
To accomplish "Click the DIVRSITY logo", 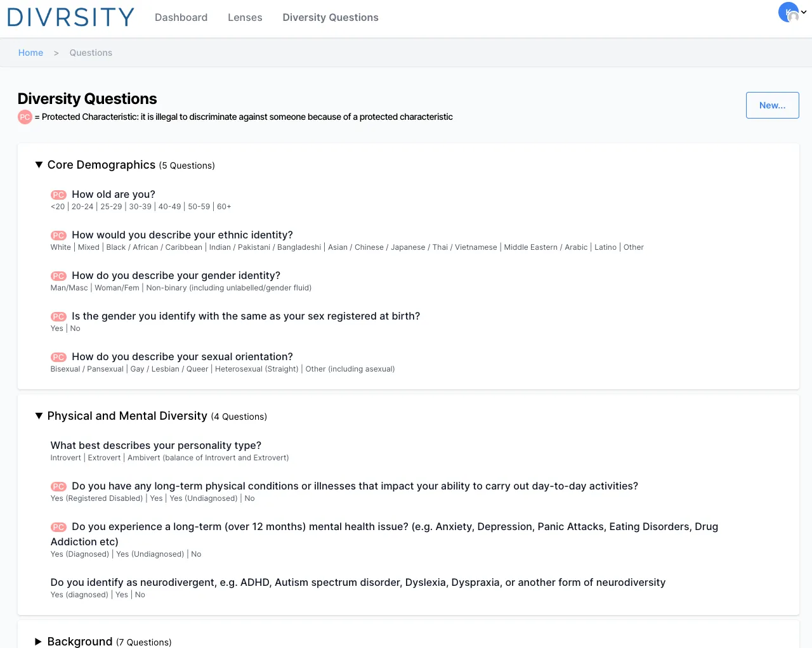I will 70,17.
